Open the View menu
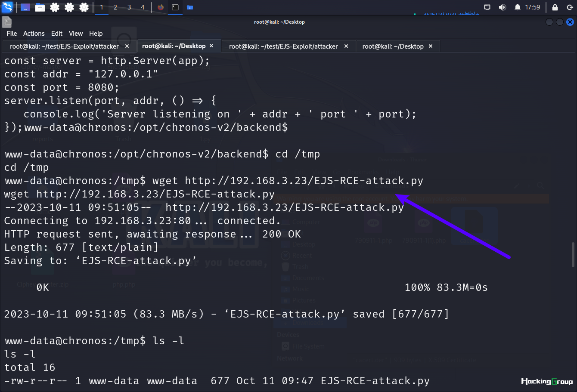The height and width of the screenshot is (392, 577). click(76, 34)
